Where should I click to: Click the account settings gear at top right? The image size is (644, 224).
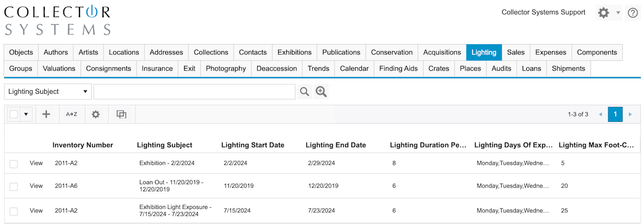tap(603, 13)
